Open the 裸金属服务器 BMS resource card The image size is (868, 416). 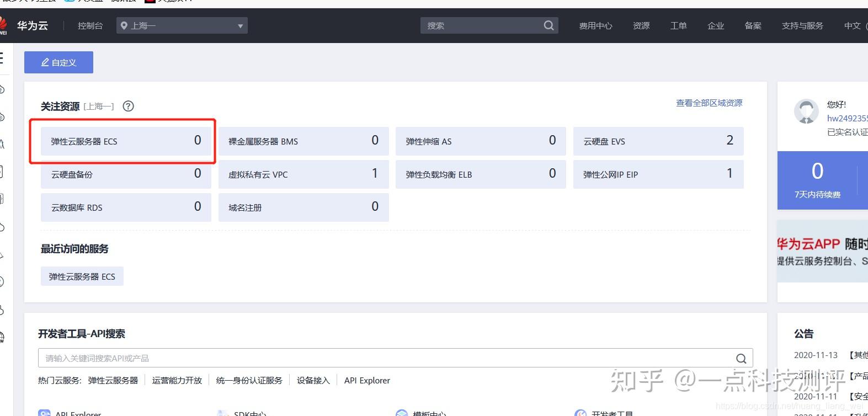[303, 141]
